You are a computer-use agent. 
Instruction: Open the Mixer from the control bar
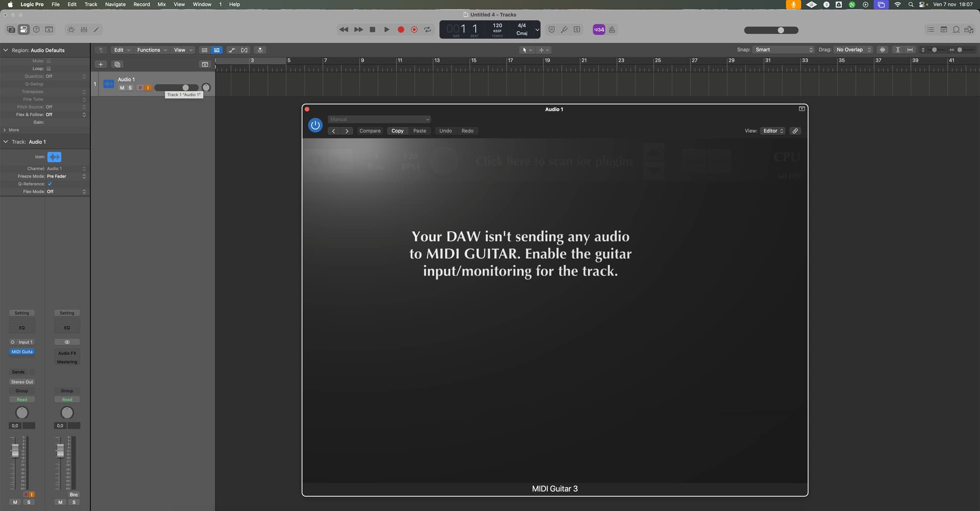click(84, 30)
